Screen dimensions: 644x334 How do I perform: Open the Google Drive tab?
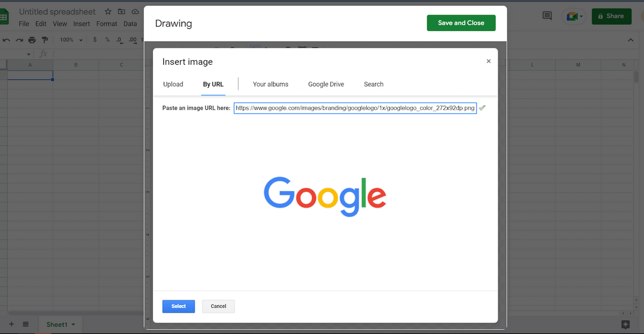326,84
